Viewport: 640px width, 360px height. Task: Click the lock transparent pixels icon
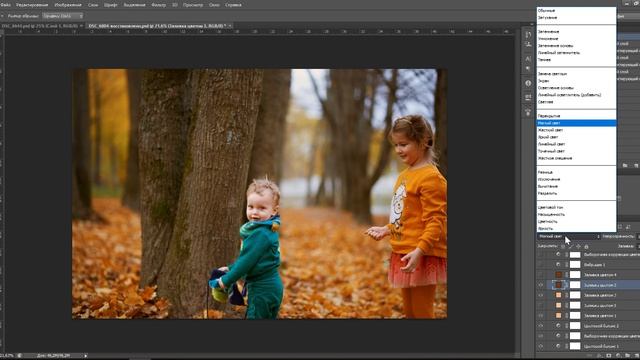(563, 247)
